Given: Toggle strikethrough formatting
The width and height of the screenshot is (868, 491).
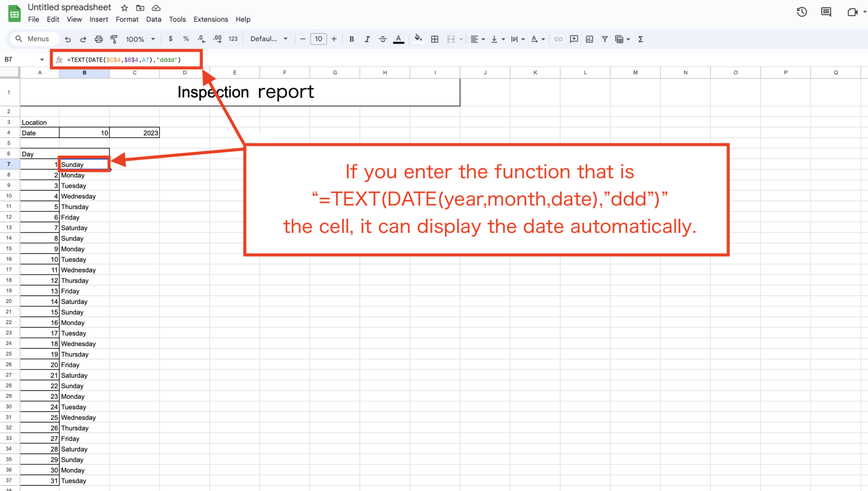Looking at the screenshot, I should pyautogui.click(x=382, y=39).
